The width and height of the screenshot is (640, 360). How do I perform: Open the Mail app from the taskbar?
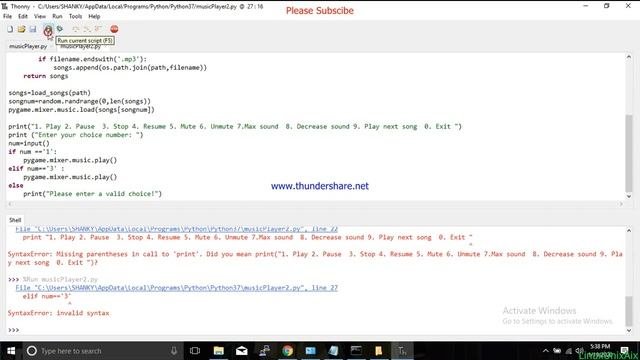(242, 351)
